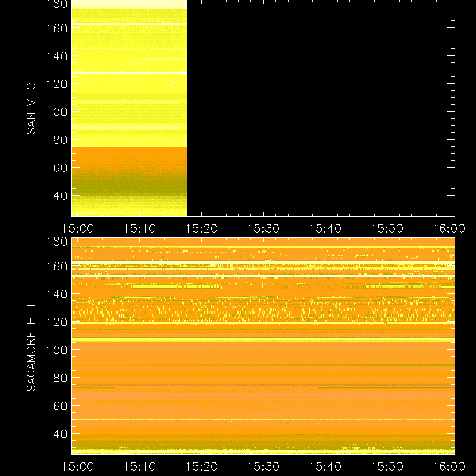Click the SAN VITO axis title
Screen dimensions: 476x476
31,108
